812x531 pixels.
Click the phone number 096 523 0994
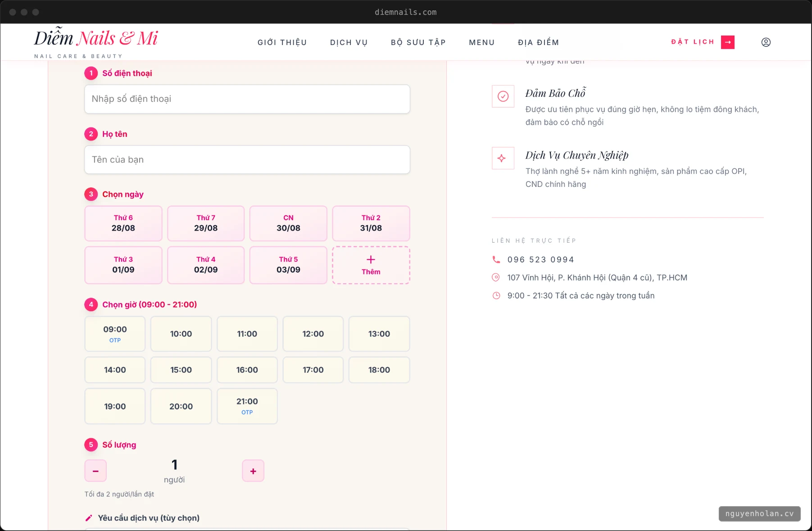pos(540,259)
